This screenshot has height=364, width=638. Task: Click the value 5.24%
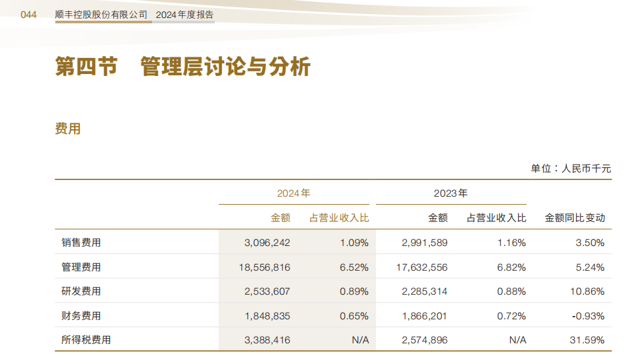[x=590, y=267]
